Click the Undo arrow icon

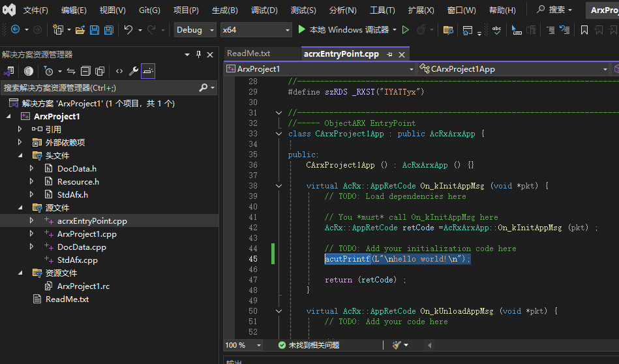tap(128, 30)
